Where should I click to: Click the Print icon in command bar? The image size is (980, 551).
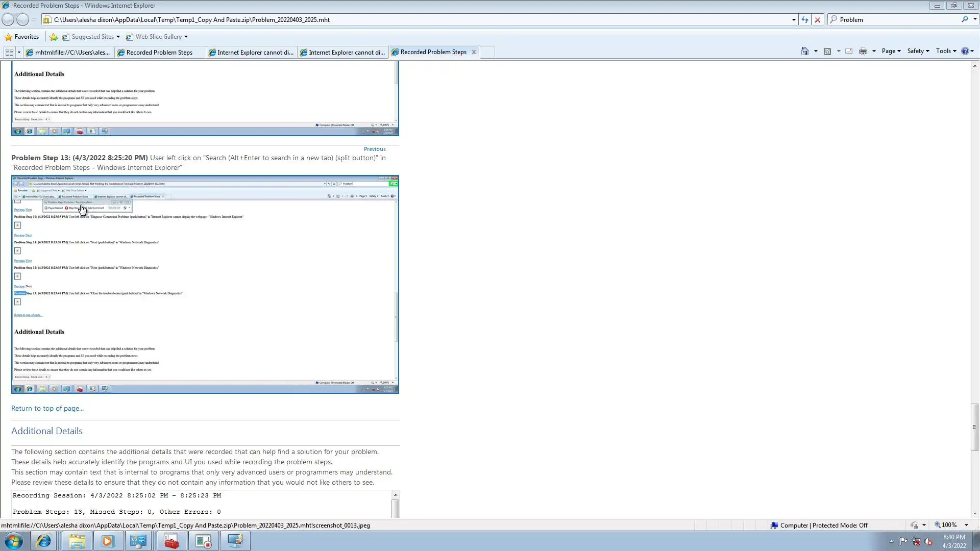click(x=863, y=51)
